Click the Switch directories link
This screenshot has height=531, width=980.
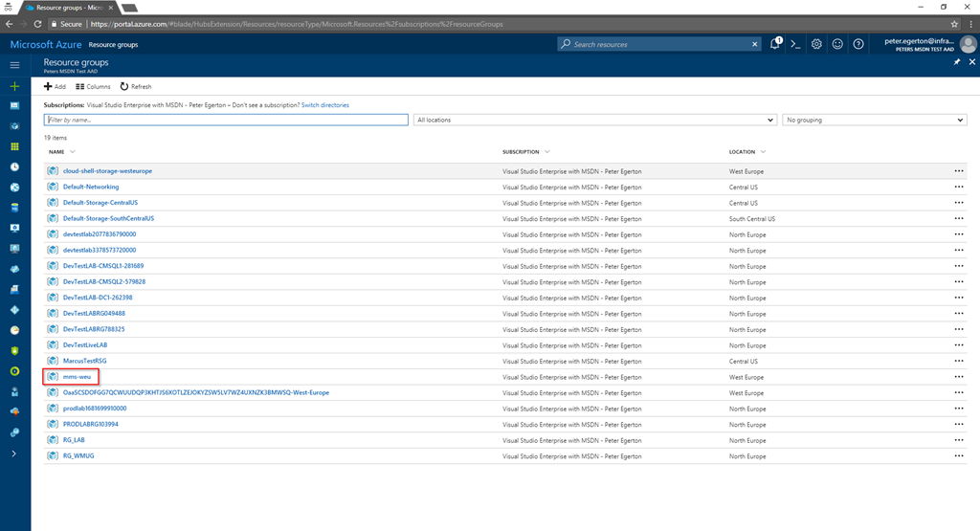point(325,104)
